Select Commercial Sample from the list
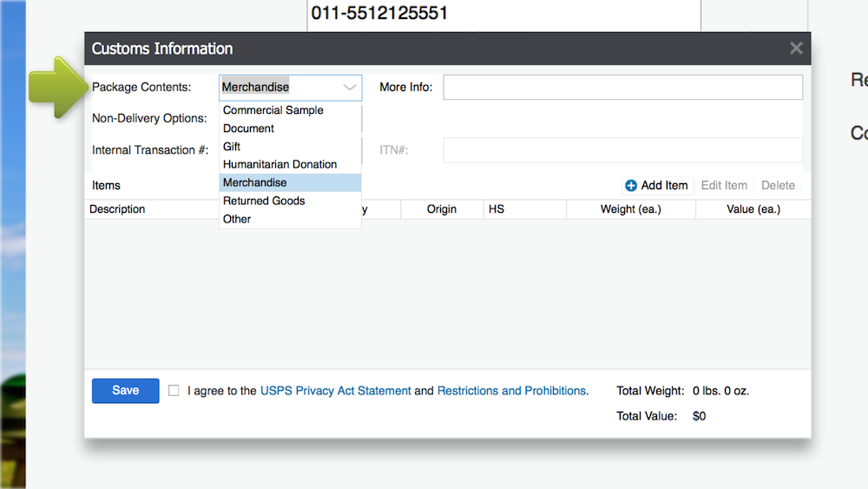 (273, 110)
